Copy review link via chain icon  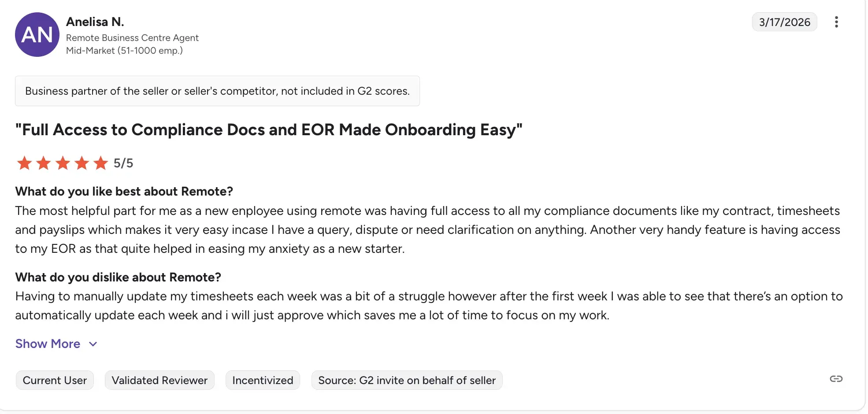click(836, 379)
